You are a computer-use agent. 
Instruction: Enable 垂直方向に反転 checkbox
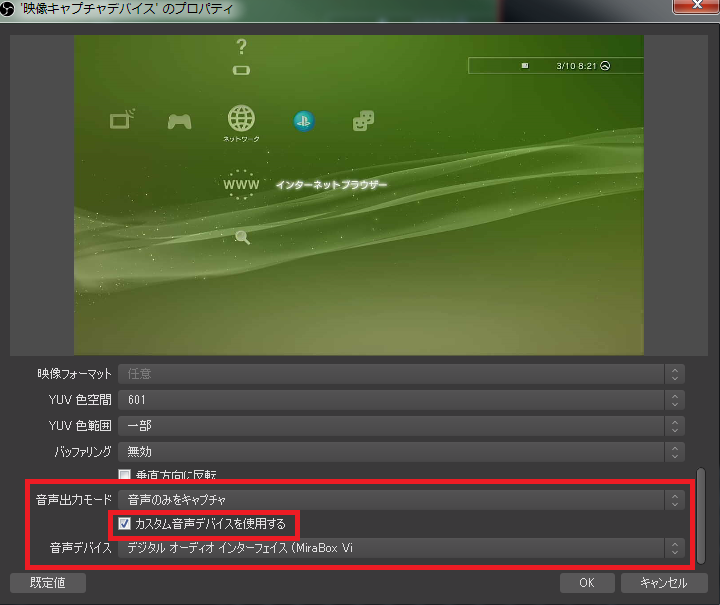click(124, 474)
